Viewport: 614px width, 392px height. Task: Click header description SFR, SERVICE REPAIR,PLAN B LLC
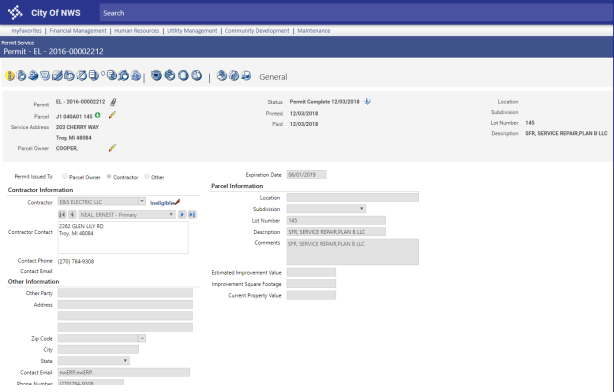tap(566, 134)
